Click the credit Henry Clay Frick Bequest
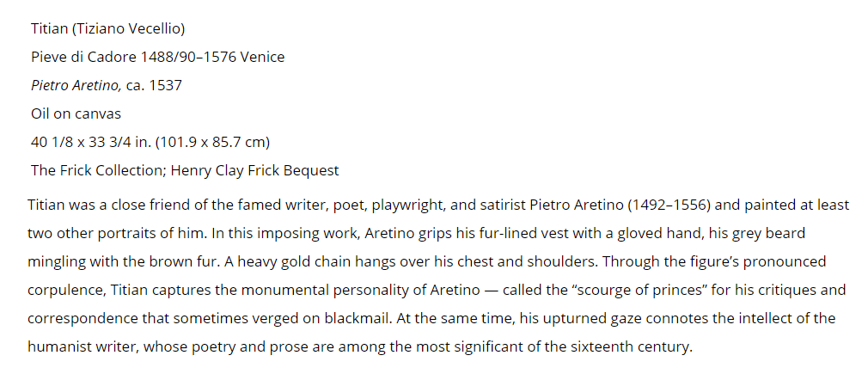 (254, 170)
